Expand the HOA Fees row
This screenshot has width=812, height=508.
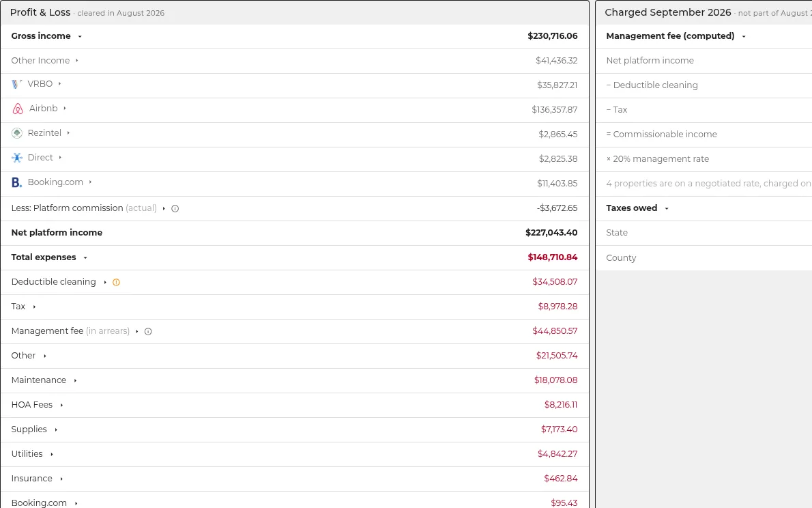coord(61,406)
